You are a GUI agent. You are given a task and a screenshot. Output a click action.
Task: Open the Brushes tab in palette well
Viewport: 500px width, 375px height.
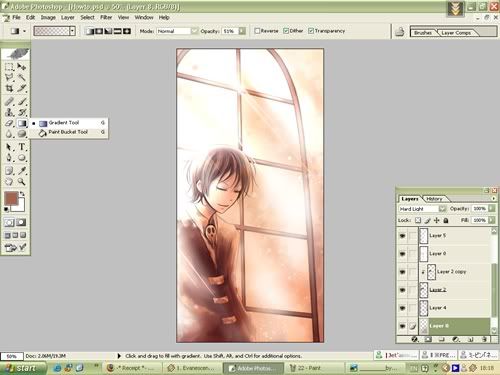(x=423, y=33)
